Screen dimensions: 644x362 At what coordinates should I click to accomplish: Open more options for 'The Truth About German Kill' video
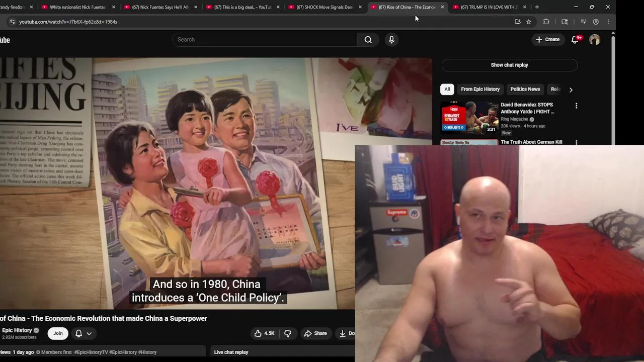576,142
